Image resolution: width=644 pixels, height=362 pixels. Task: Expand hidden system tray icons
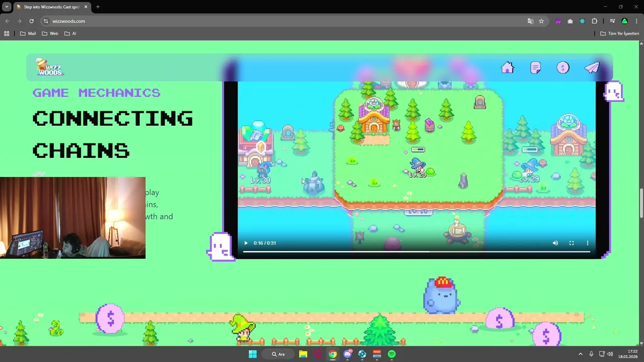click(x=580, y=354)
